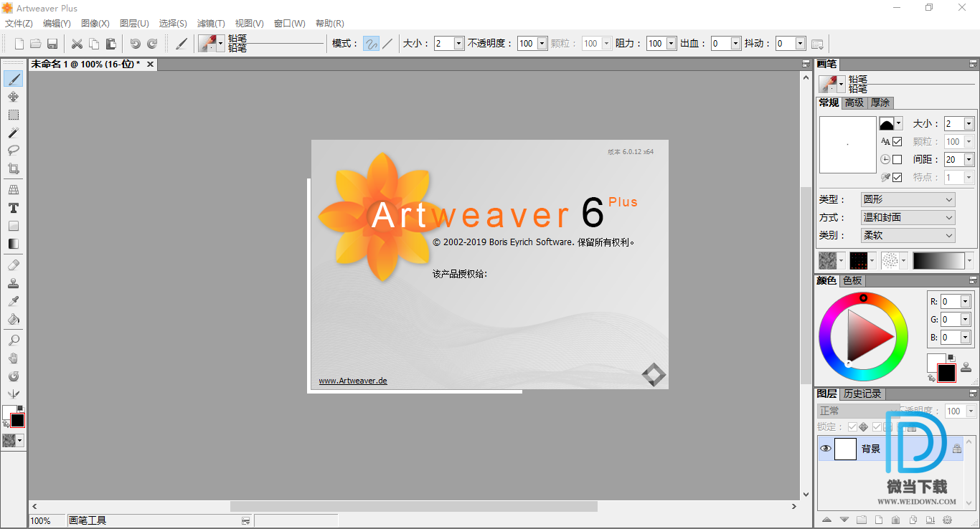Select the Eraser tool
This screenshot has height=529, width=980.
click(x=13, y=265)
